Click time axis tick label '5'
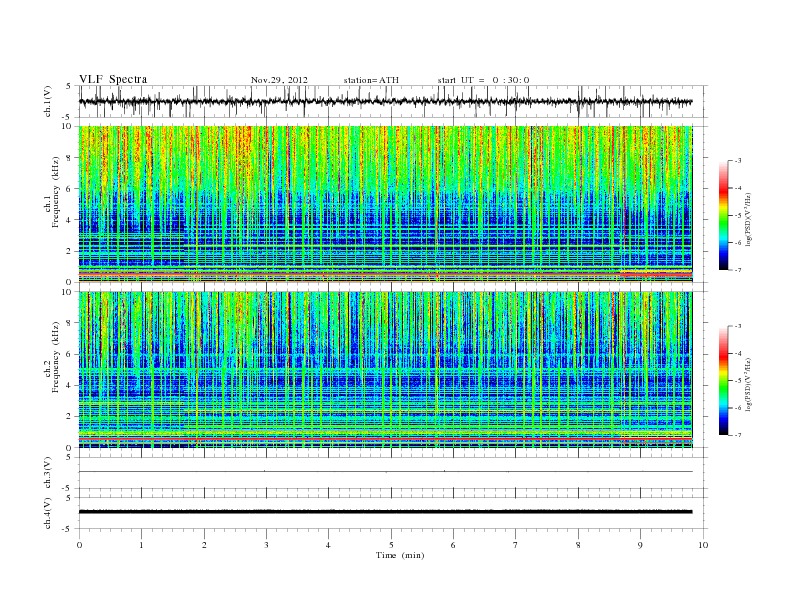 (x=391, y=545)
